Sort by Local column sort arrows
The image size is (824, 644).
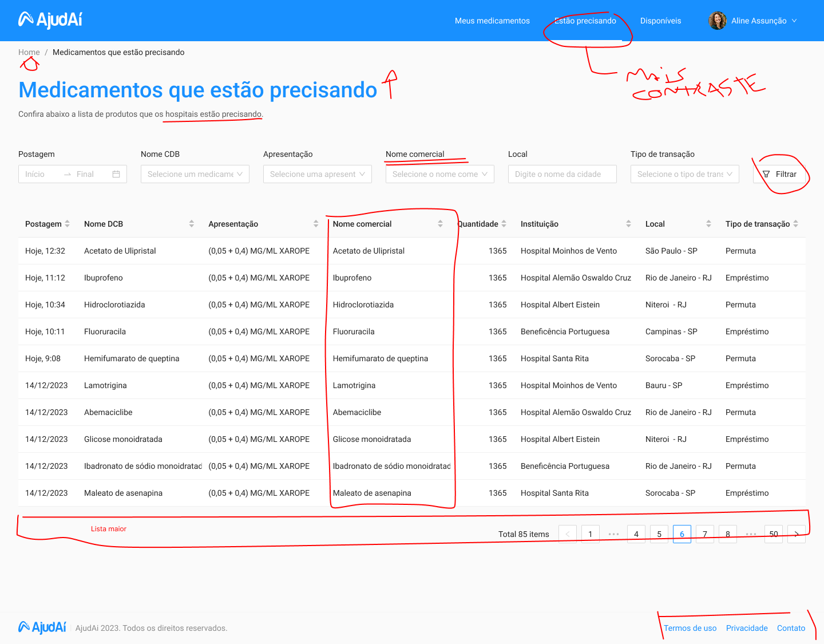708,224
